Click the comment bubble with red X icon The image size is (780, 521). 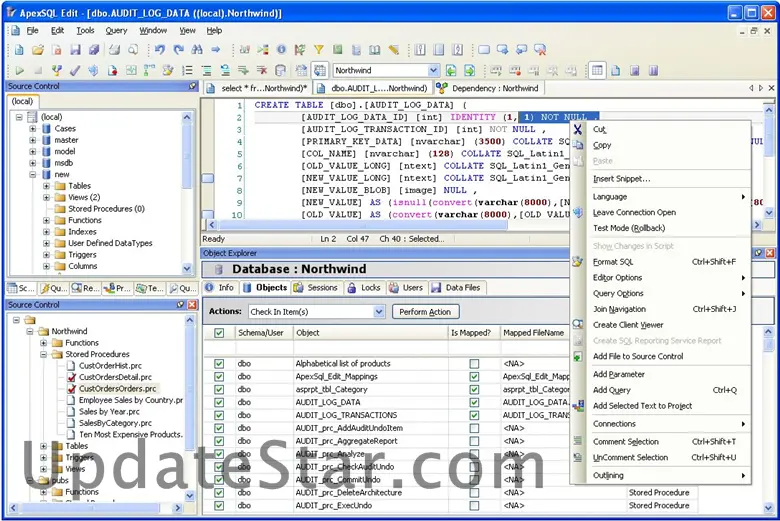click(540, 50)
